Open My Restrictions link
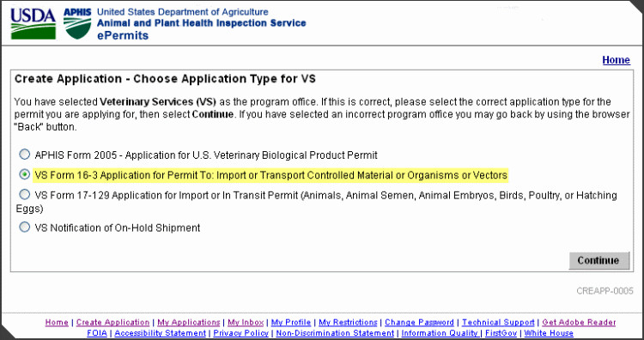This screenshot has height=340, width=644. click(348, 322)
